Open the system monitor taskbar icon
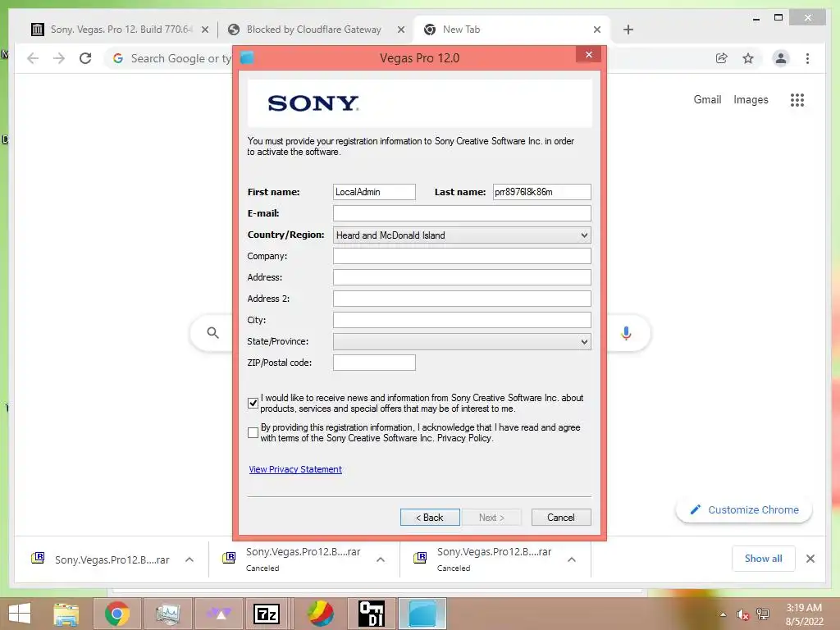The width and height of the screenshot is (840, 630). coord(167,614)
